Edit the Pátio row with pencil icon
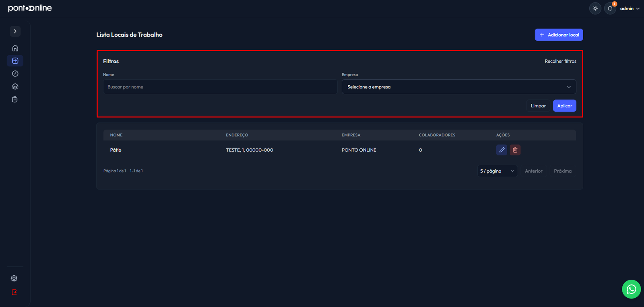644x307 pixels. (502, 150)
